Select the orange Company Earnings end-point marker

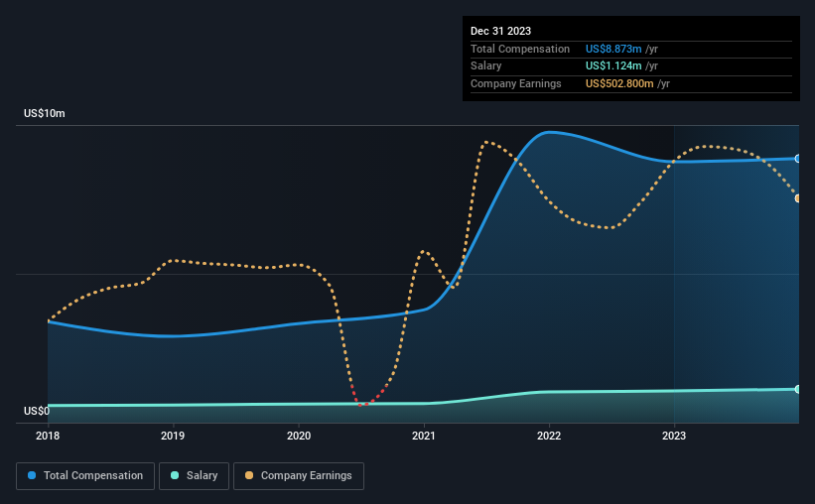click(x=797, y=198)
